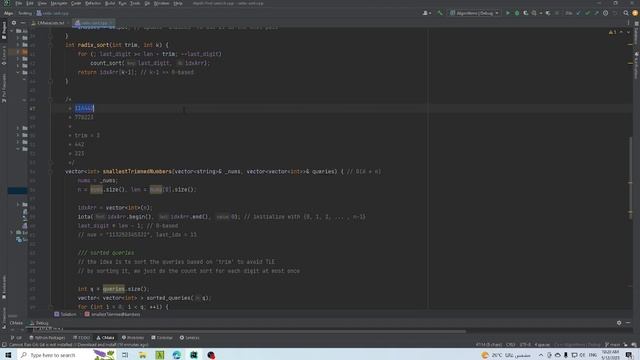
Task: Open the Edit menu
Action: [x=30, y=3]
